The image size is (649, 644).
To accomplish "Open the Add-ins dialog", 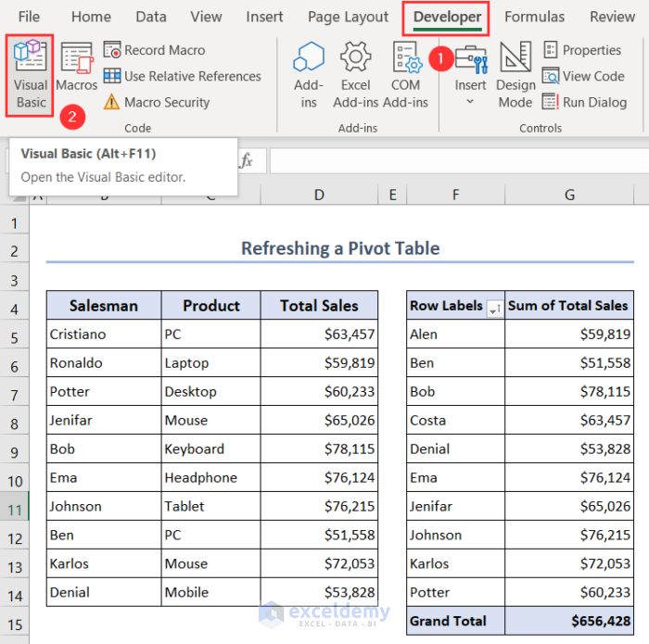I will click(x=309, y=76).
